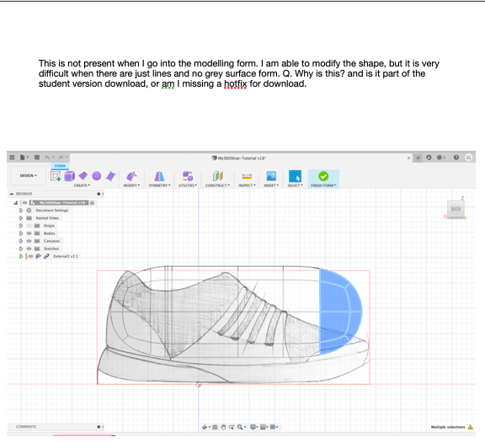Screen dimensions: 485x448
Task: Click the Orbit navigation icon
Action: click(205, 427)
